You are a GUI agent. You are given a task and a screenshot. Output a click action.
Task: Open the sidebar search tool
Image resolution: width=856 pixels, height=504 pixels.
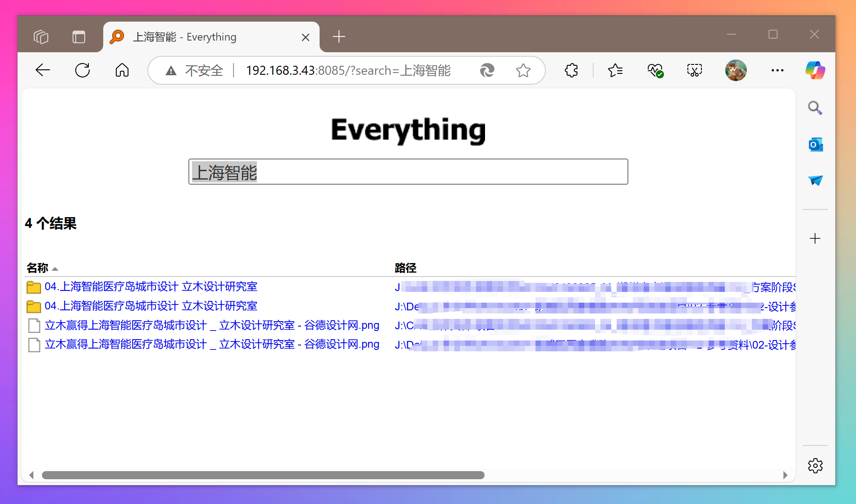(x=815, y=108)
